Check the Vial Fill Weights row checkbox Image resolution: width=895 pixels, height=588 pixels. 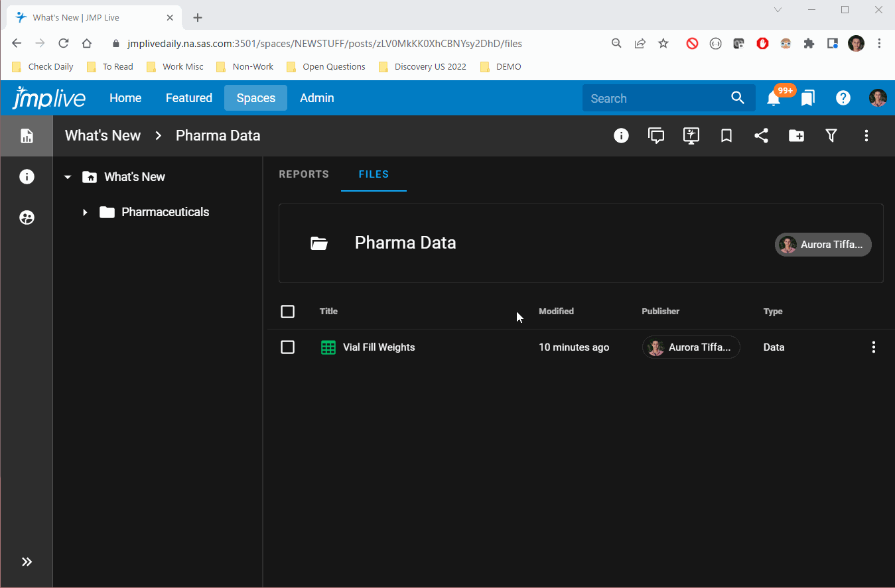point(287,347)
